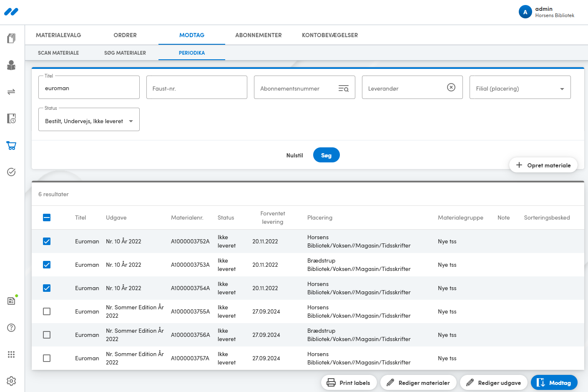Click the blue app logo icon
Screen dimensions: 588x392
click(11, 12)
